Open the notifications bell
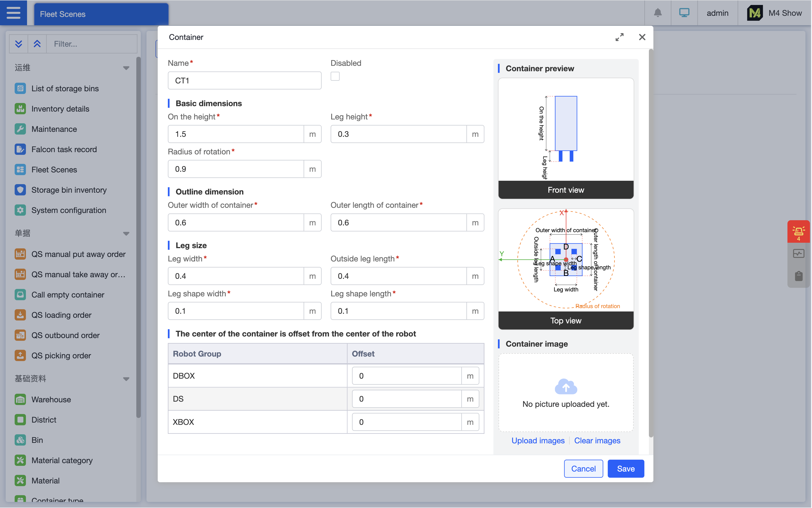Screen dimensions: 812x508 coord(657,13)
